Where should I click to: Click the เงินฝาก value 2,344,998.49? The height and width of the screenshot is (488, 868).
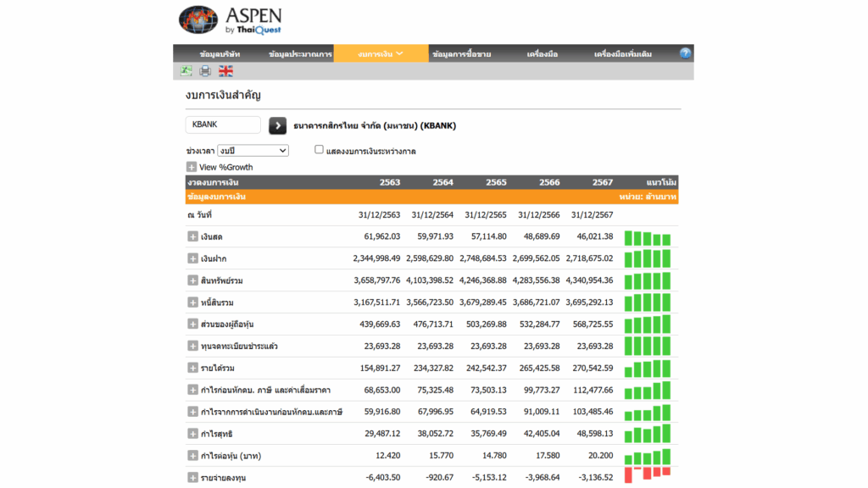pos(376,258)
